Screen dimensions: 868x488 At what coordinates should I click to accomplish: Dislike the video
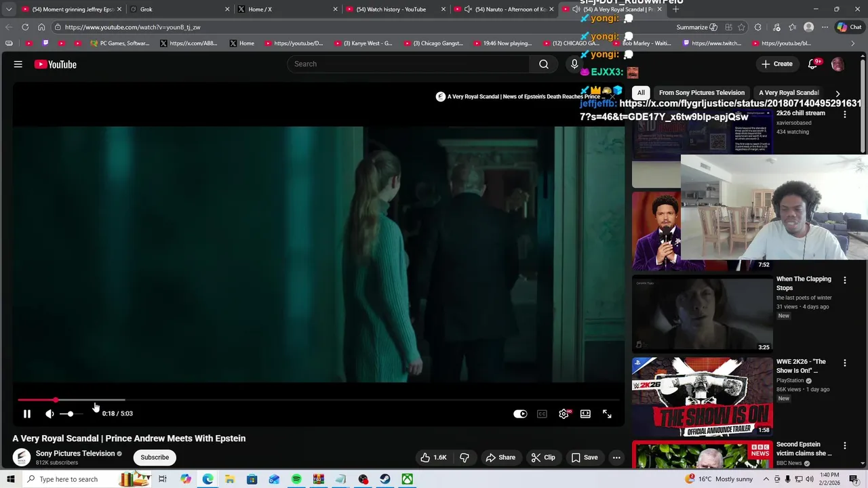465,457
